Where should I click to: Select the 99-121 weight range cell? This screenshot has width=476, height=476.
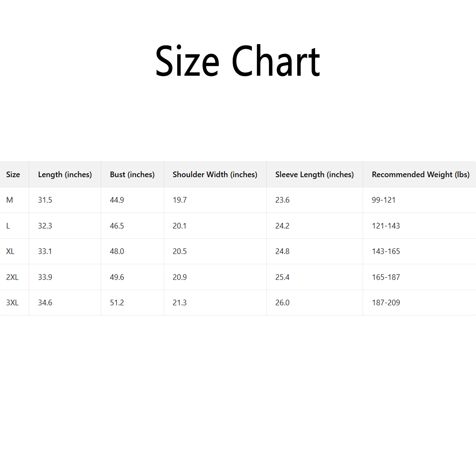tap(384, 200)
